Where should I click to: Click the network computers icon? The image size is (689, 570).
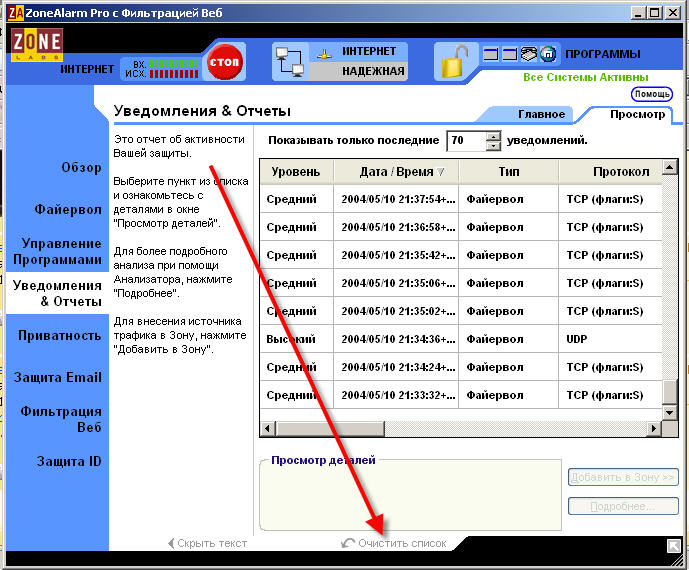290,62
